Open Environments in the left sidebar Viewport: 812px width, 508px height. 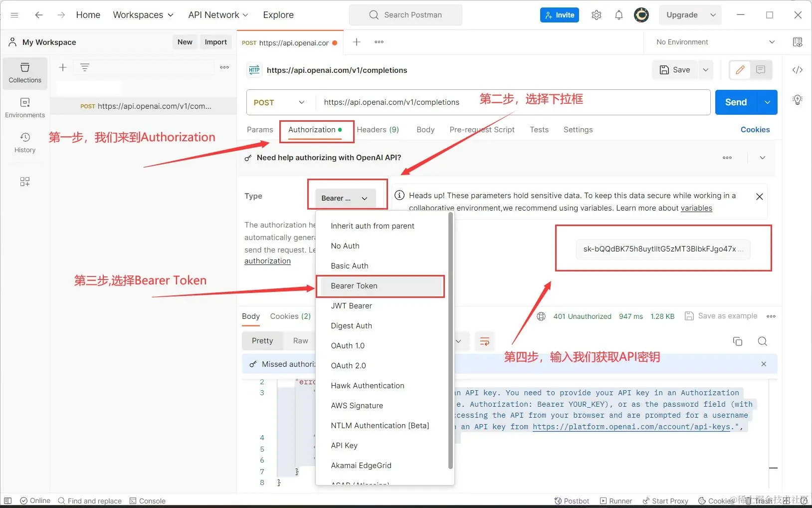click(x=24, y=106)
